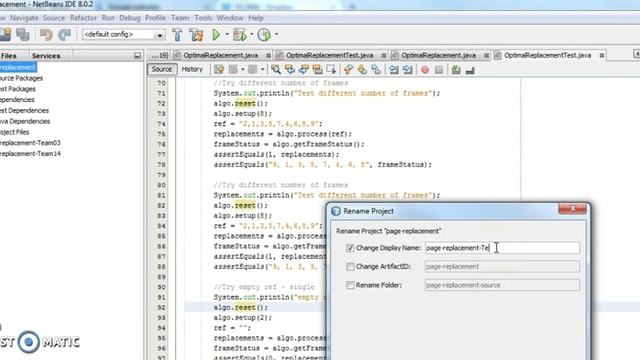The image size is (640, 360).
Task: Click the Save All icon
Action: coord(22,35)
